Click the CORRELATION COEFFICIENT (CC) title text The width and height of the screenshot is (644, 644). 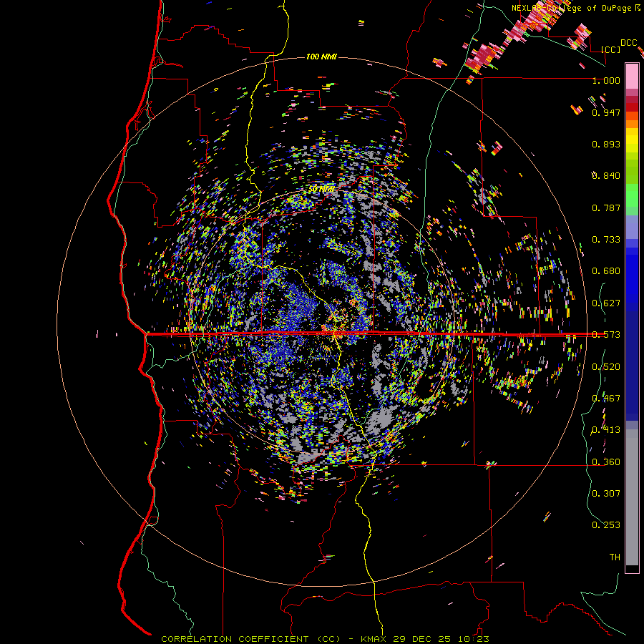pos(250,639)
